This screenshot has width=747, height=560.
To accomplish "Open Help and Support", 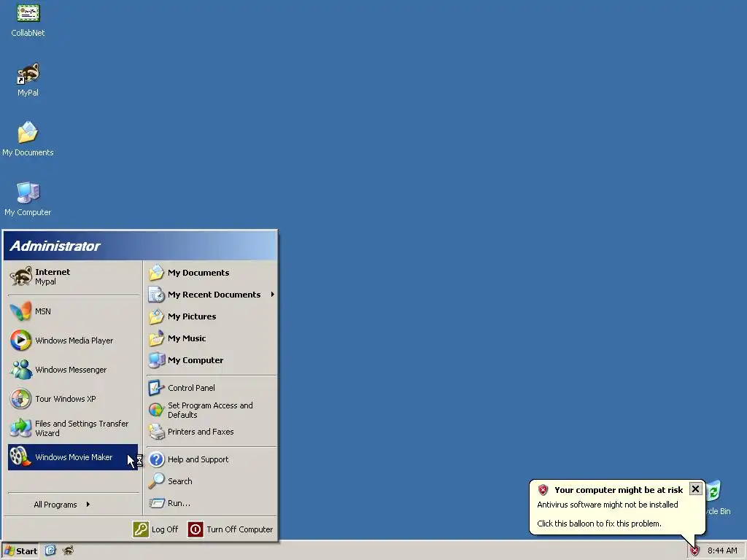I will click(212, 459).
